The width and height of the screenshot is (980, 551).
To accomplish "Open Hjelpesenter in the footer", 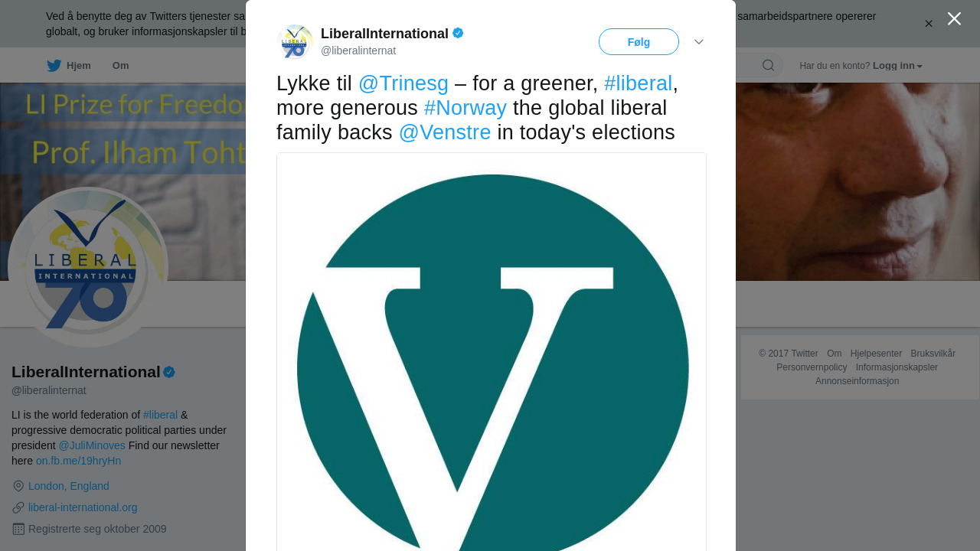I will coord(876,354).
